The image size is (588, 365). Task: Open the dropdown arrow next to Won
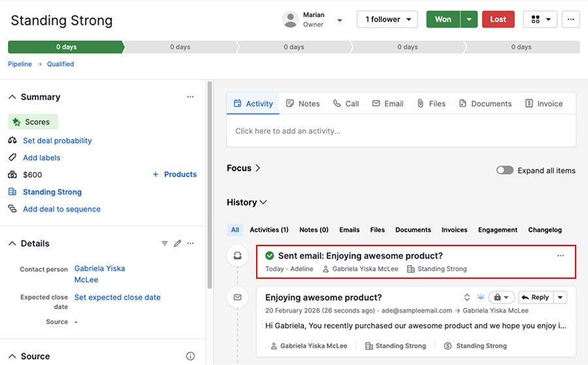pos(468,20)
